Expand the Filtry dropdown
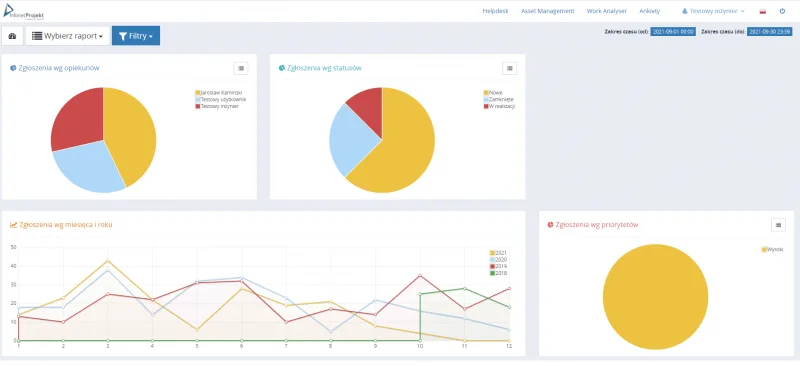 [x=136, y=36]
